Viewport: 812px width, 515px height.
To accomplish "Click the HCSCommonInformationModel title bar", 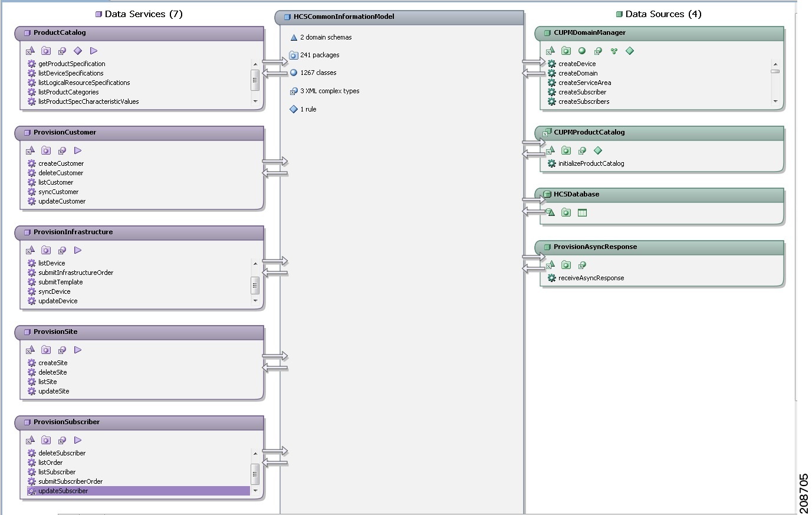I will (399, 17).
